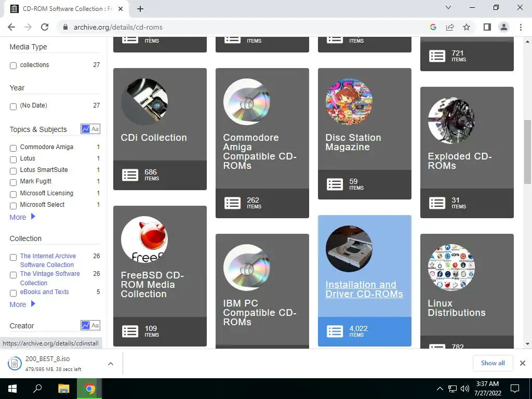Click the items list icon for CDi Collection
Viewport: 532px width, 399px height.
tap(130, 175)
